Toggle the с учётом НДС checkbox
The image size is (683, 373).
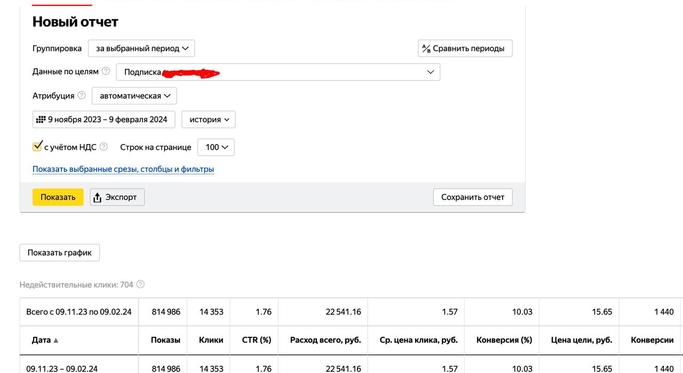37,146
